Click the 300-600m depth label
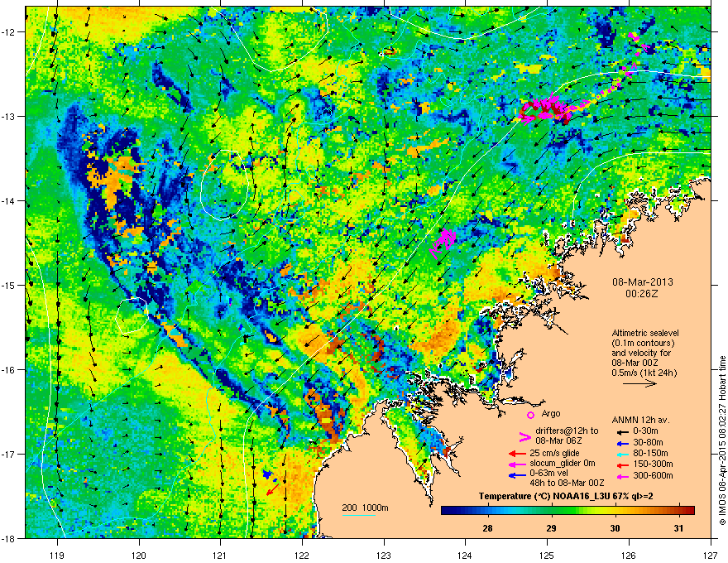Screen dimensions: 728x563 click(653, 476)
